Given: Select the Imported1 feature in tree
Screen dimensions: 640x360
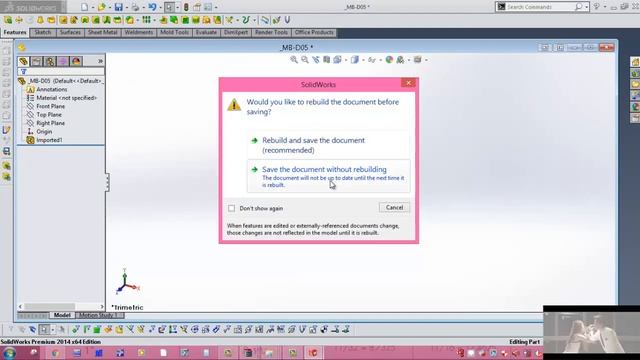Looking at the screenshot, I should point(44,140).
